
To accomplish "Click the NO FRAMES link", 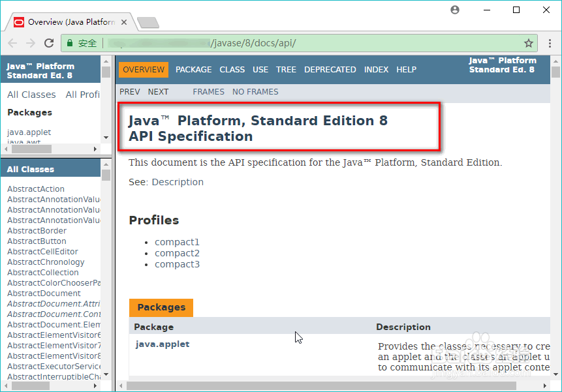I will pyautogui.click(x=255, y=92).
